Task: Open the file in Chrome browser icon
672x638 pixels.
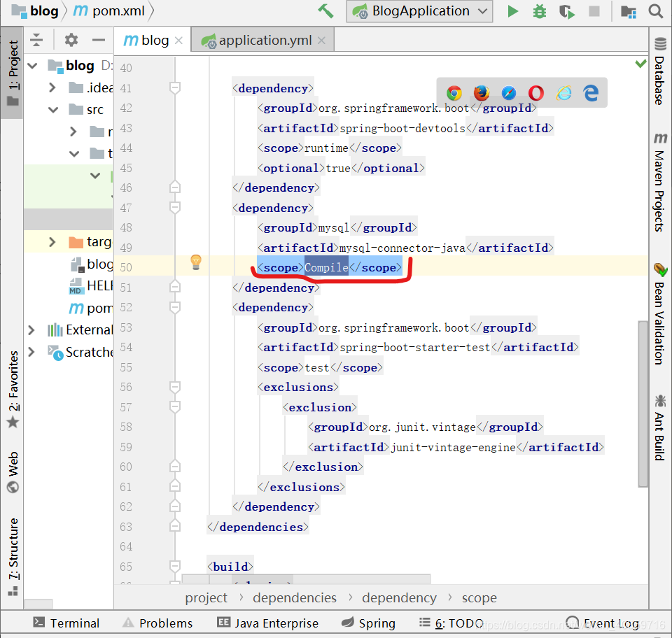Action: [x=454, y=93]
